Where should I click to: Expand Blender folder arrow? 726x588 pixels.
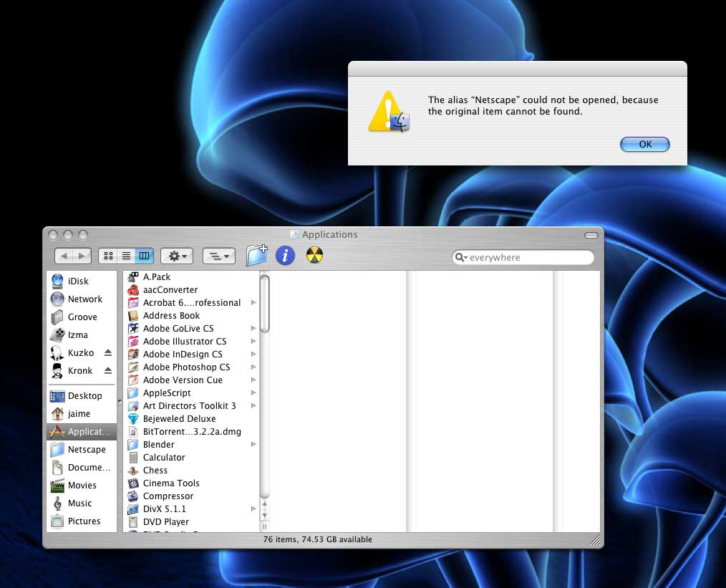253,445
